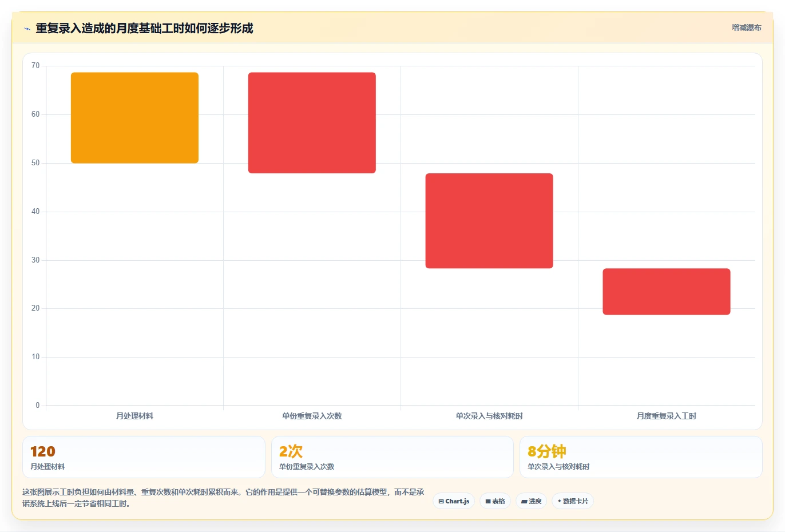
Task: Click the y-axis tick label 60
Action: coord(35,114)
